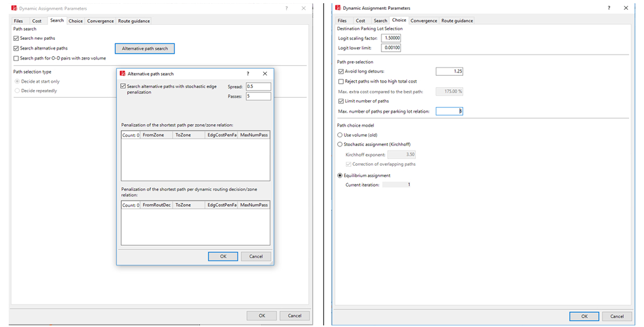Toggle stochastic edge penalization checkbox
This screenshot has height=327, width=644.
(123, 86)
